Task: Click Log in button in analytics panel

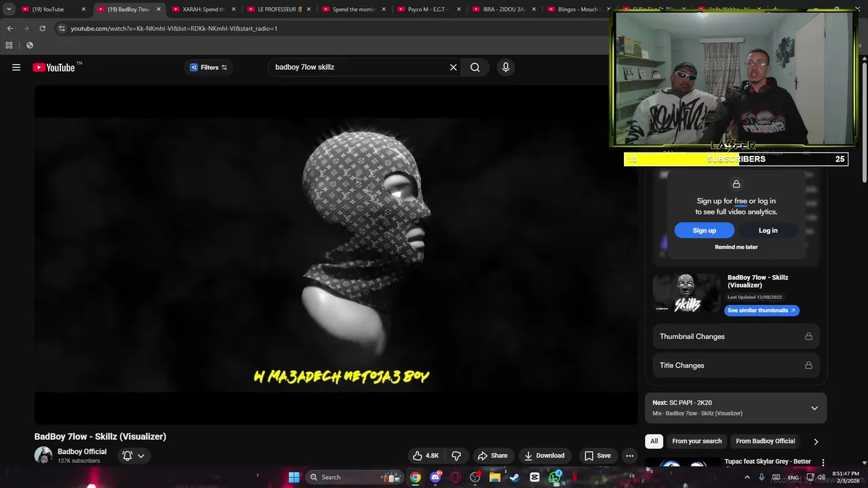Action: pos(768,230)
